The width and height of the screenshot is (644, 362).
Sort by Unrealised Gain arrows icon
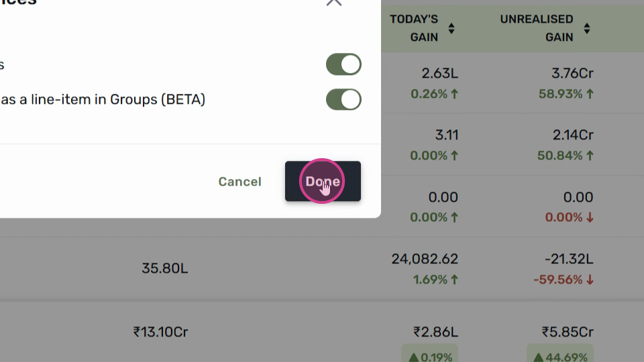pyautogui.click(x=587, y=28)
